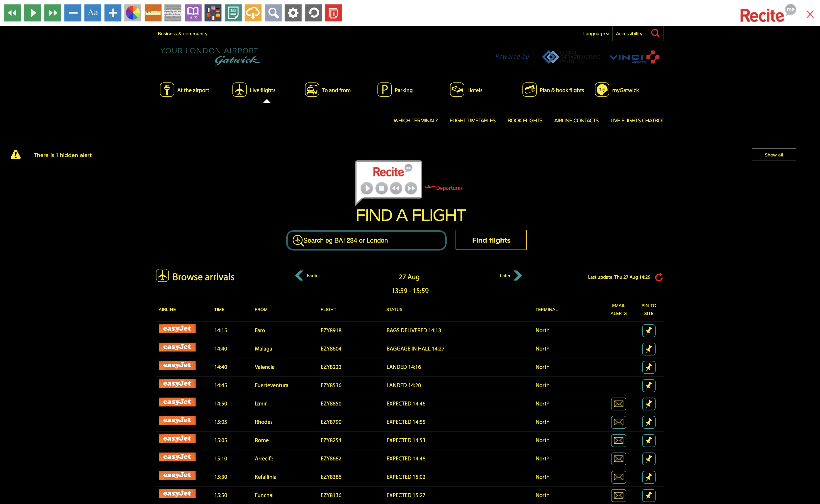Click the Recite ruler tool icon
This screenshot has height=504, width=820.
pos(153,13)
